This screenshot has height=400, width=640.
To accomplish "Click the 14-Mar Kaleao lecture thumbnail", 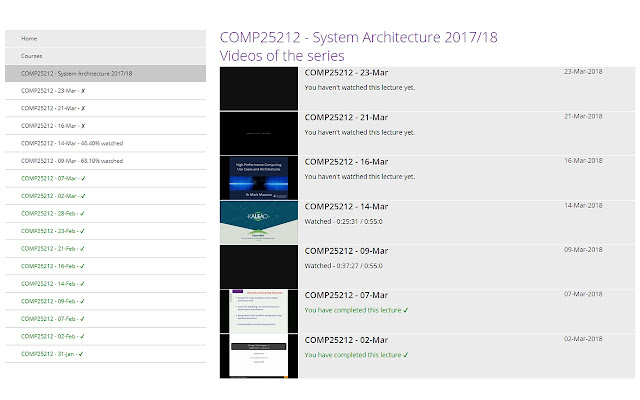I will 259,222.
